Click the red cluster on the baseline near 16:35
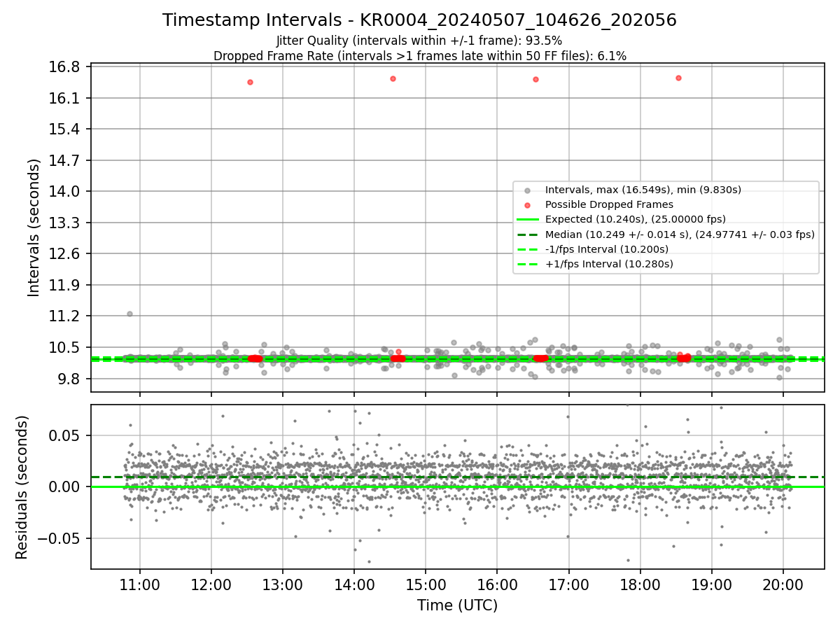 pyautogui.click(x=540, y=358)
